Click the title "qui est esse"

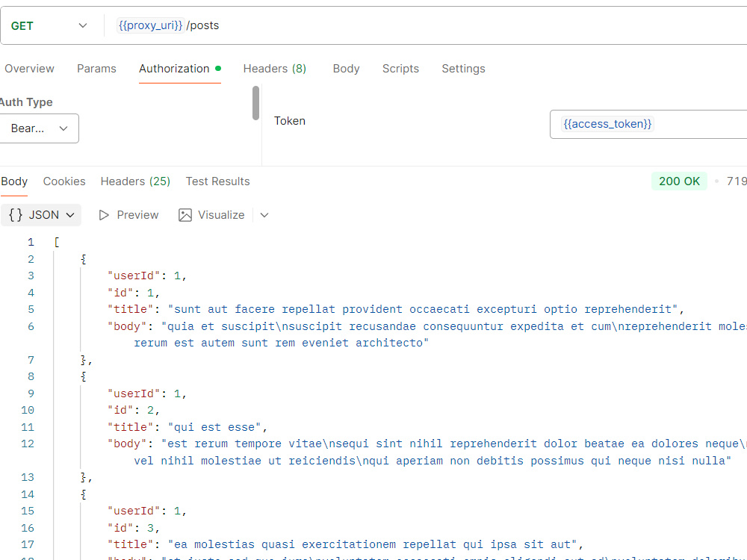click(214, 428)
